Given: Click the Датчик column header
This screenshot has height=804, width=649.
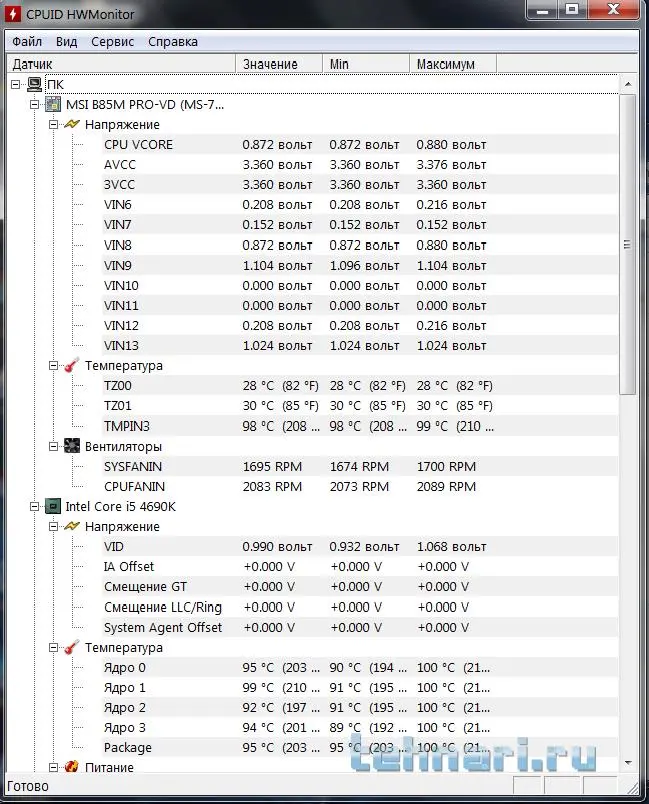Looking at the screenshot, I should 121,64.
